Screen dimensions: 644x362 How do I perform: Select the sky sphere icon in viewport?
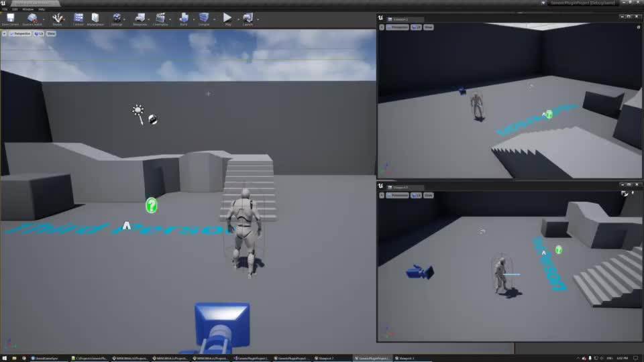tap(153, 119)
